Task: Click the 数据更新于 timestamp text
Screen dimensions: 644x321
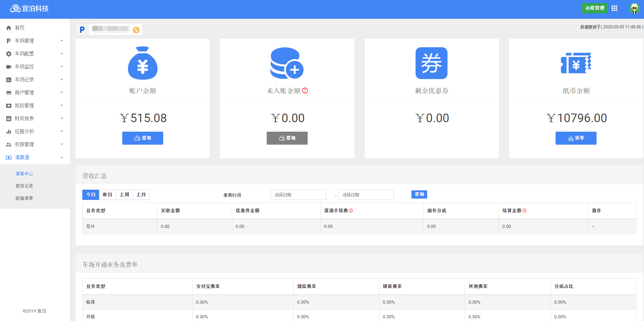Action: pyautogui.click(x=612, y=27)
